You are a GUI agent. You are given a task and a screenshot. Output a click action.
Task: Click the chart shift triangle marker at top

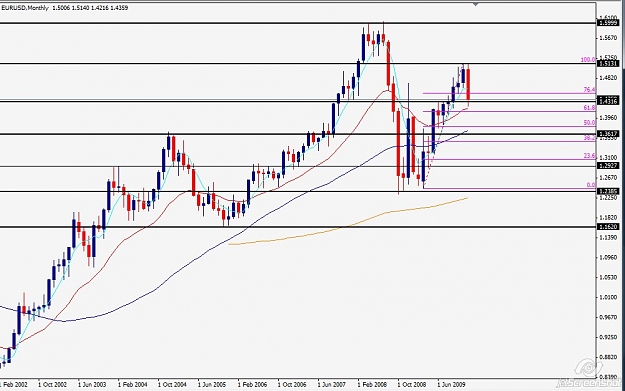click(x=475, y=4)
